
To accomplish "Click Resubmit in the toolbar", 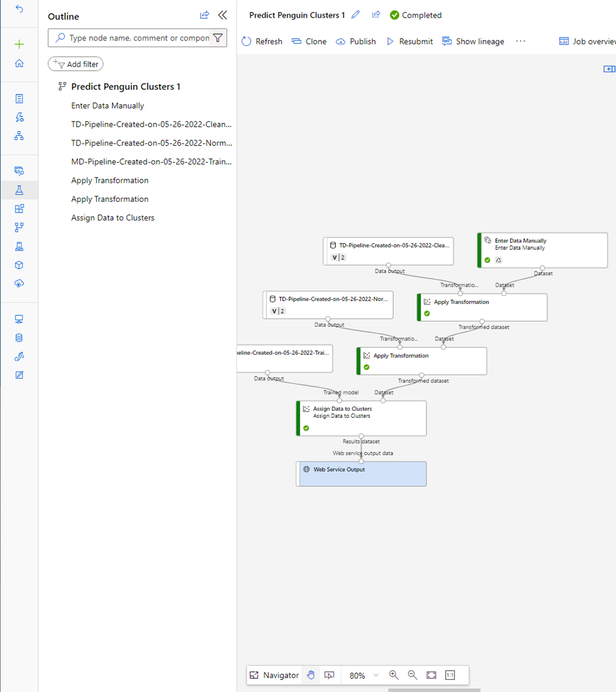I will pos(410,42).
